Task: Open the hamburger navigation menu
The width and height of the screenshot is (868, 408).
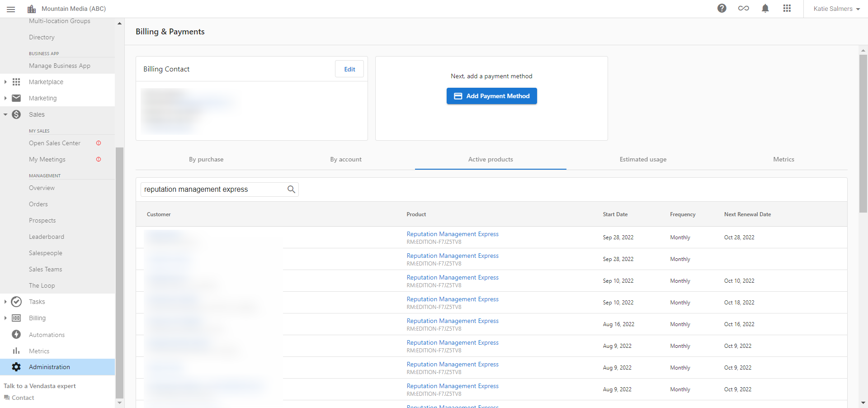Action: (11, 9)
